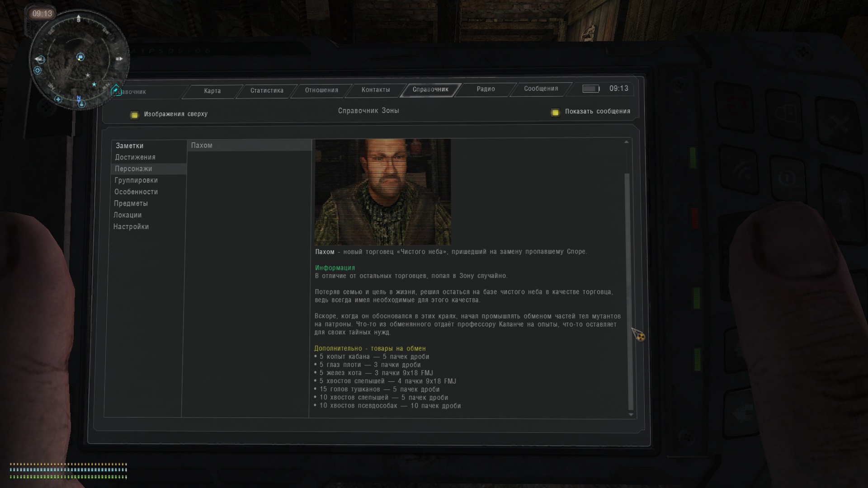
Task: Click the PDA battery indicator icon
Action: 590,89
